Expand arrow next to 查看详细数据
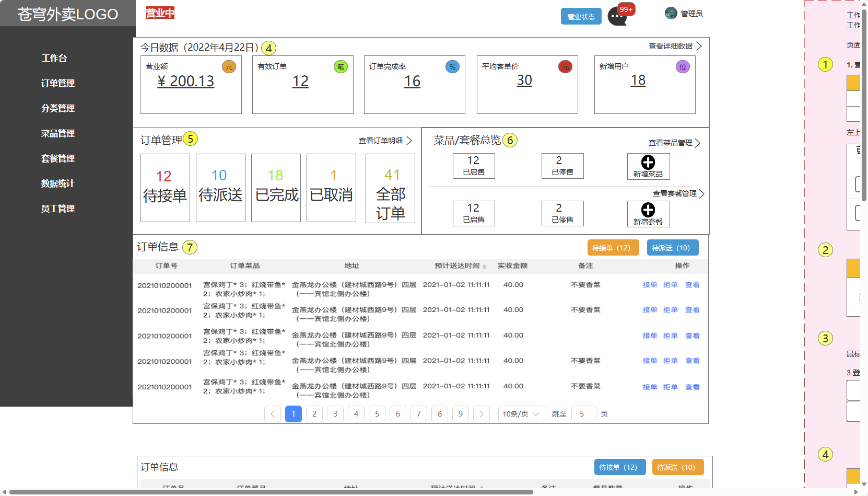Image resolution: width=868 pixels, height=496 pixels. pyautogui.click(x=699, y=46)
